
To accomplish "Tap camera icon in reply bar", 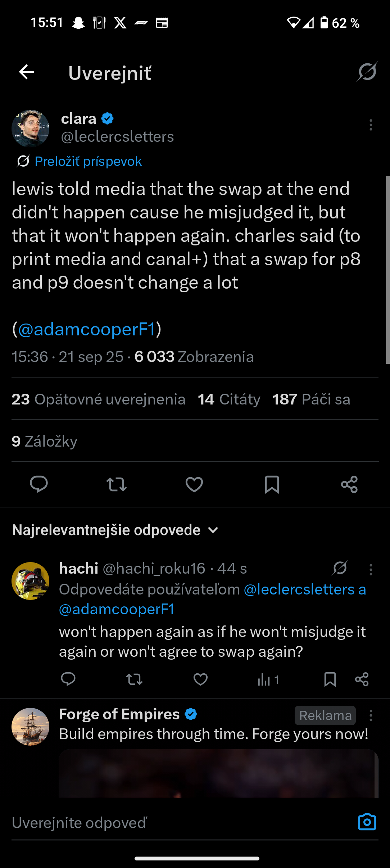I will pos(367,822).
